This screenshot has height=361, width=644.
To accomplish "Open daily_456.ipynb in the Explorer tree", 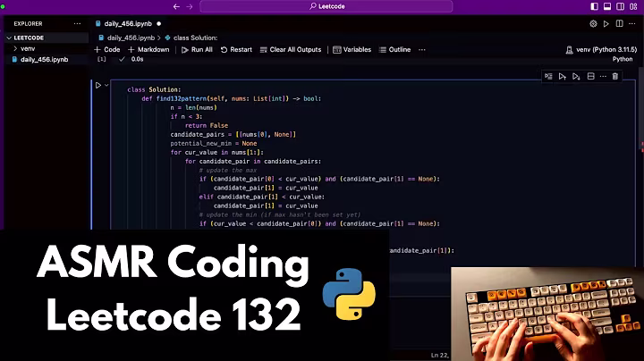I will point(47,60).
